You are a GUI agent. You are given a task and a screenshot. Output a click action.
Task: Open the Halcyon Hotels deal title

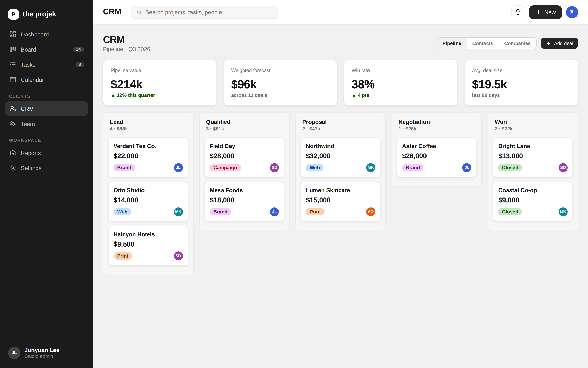coord(134,234)
